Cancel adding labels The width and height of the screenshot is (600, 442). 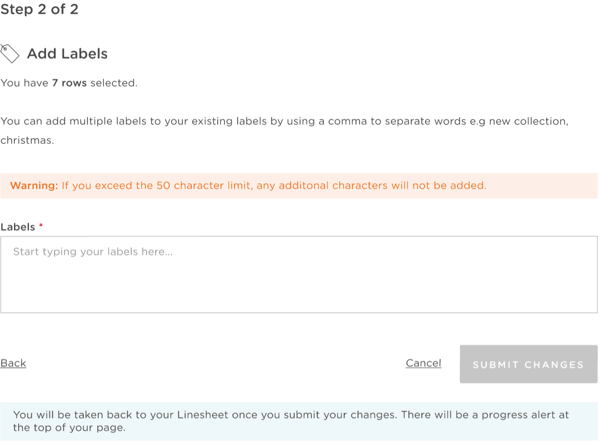click(423, 363)
